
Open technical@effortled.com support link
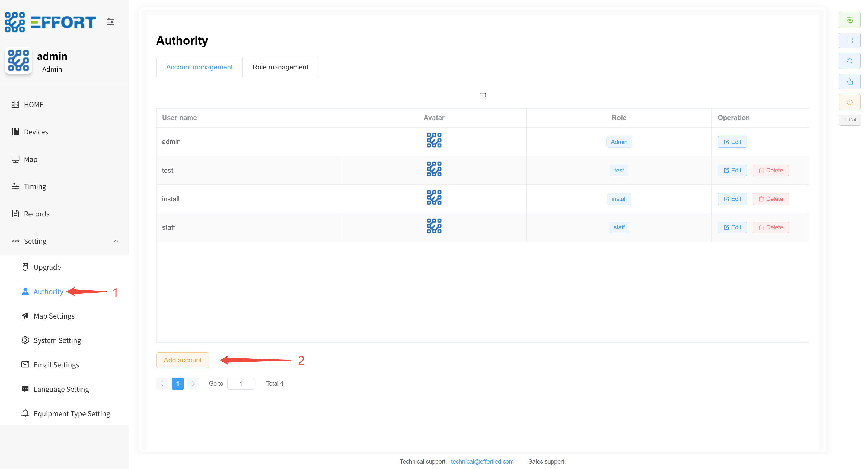click(x=482, y=461)
